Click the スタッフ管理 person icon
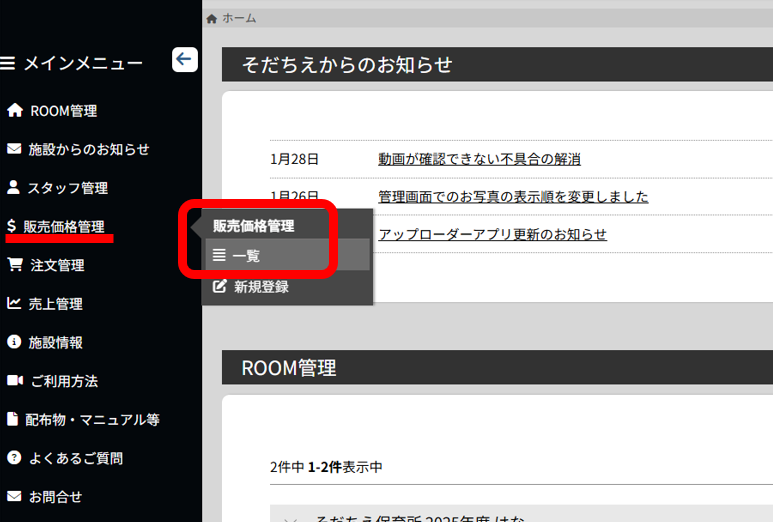The height and width of the screenshot is (522, 773). click(x=13, y=187)
